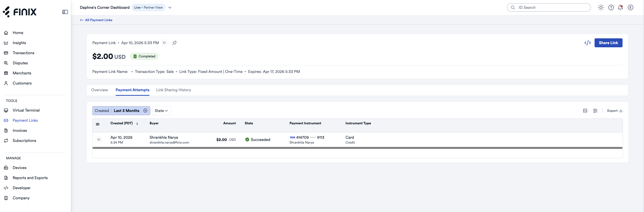The height and width of the screenshot is (212, 644).
Task: Expand the State filter dropdown
Action: pyautogui.click(x=162, y=111)
